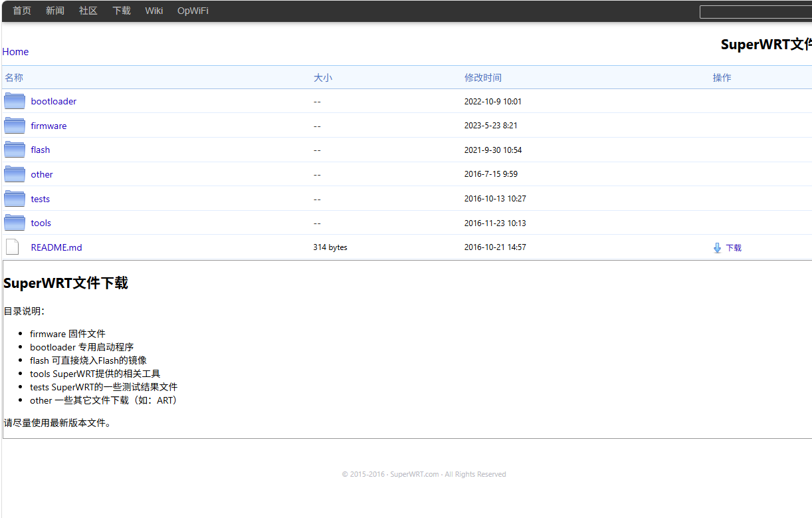Image resolution: width=812 pixels, height=518 pixels.
Task: Go to the 新闻 navigation item
Action: (x=55, y=11)
